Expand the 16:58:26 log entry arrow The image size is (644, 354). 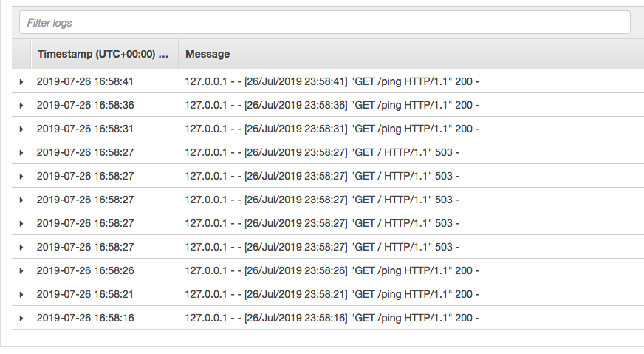click(x=21, y=271)
